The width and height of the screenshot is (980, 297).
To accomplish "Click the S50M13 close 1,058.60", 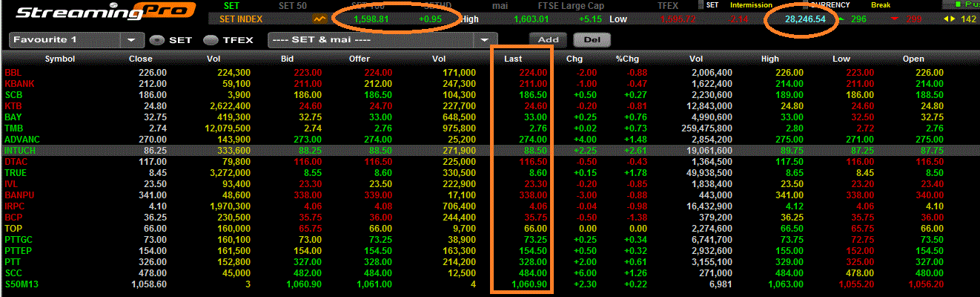I will point(149,284).
